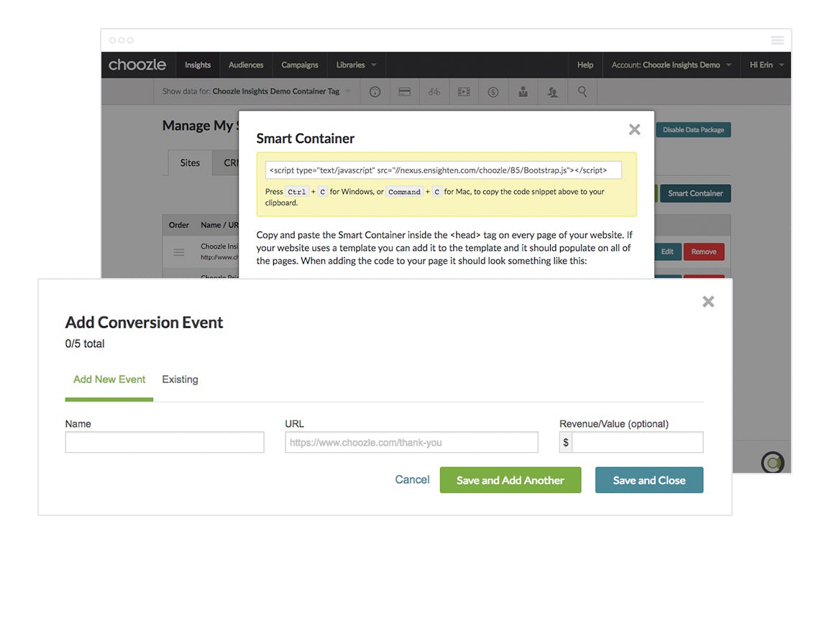Click the round chat widget icon
Image resolution: width=832 pixels, height=644 pixels.
tap(772, 462)
